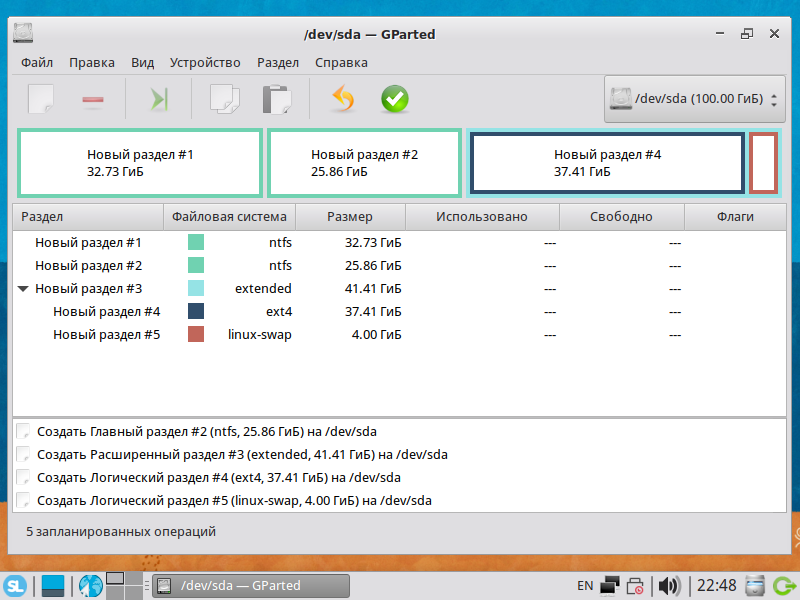The image size is (800, 600).
Task: Open the SL start menu in taskbar
Action: click(x=15, y=585)
